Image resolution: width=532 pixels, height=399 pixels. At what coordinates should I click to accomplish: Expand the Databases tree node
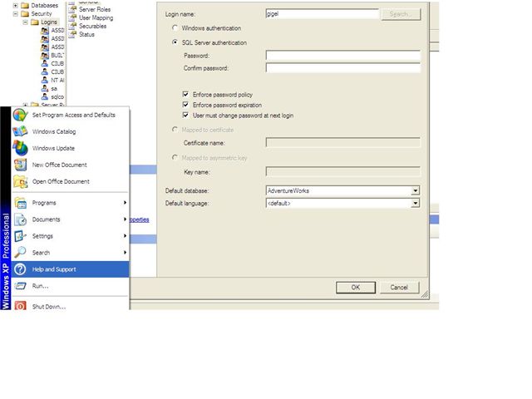15,5
